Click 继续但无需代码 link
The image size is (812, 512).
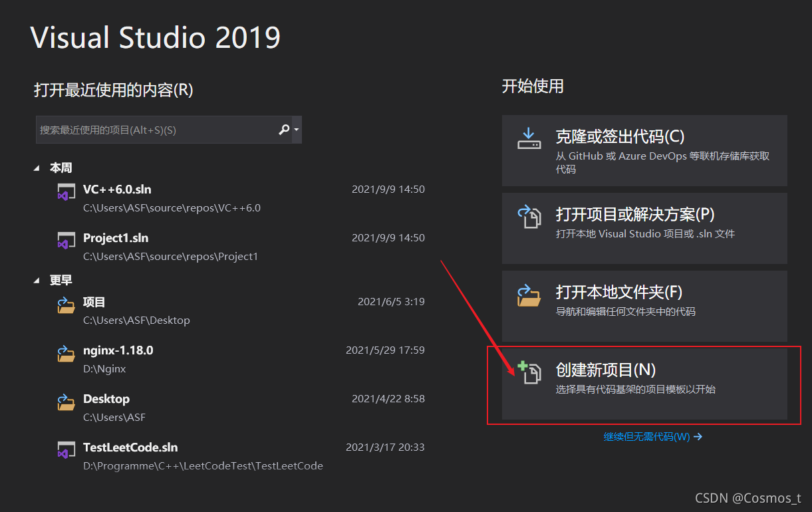pos(652,437)
